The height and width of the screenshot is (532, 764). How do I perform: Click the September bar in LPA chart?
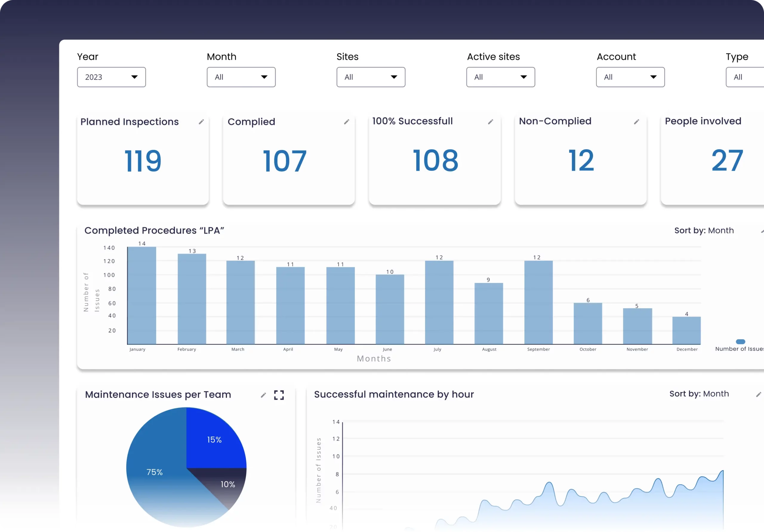click(539, 303)
